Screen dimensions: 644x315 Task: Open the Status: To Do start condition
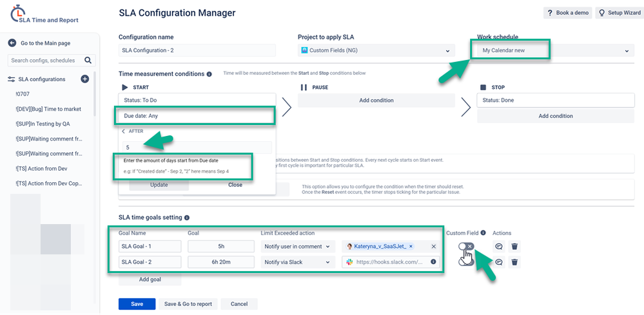197,100
